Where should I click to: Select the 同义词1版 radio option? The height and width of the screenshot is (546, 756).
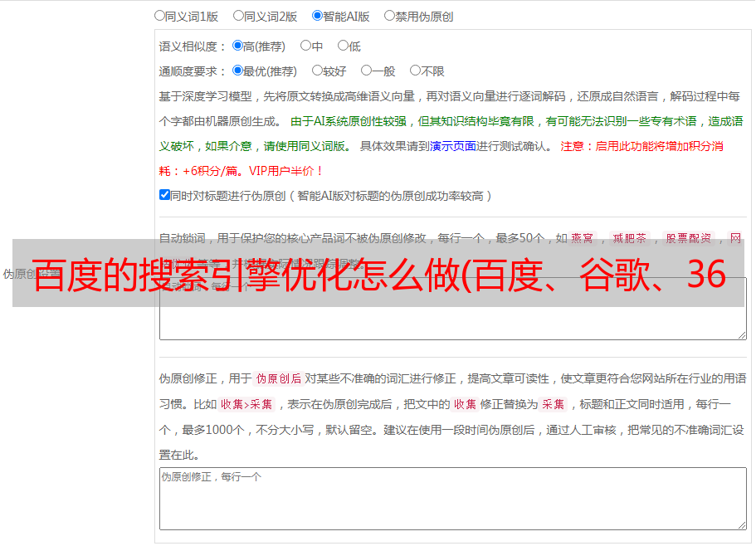pyautogui.click(x=159, y=16)
